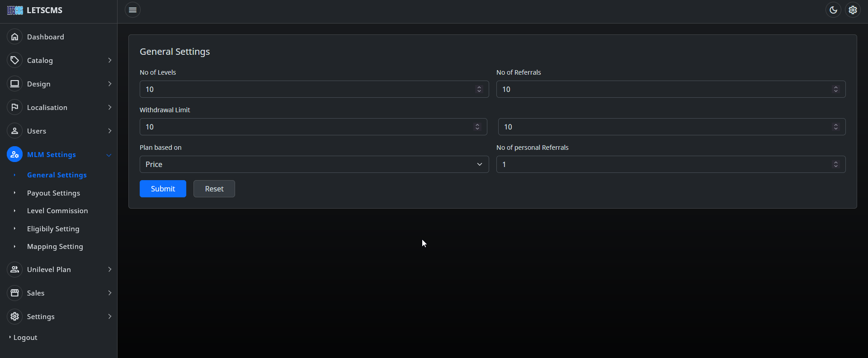This screenshot has width=868, height=358.
Task: Submit the General Settings form
Action: coord(163,189)
